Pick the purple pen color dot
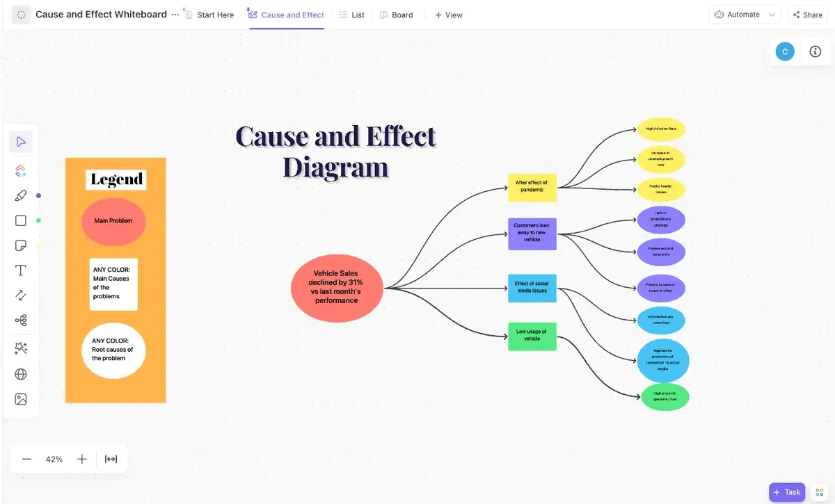This screenshot has width=835, height=504. pos(38,195)
